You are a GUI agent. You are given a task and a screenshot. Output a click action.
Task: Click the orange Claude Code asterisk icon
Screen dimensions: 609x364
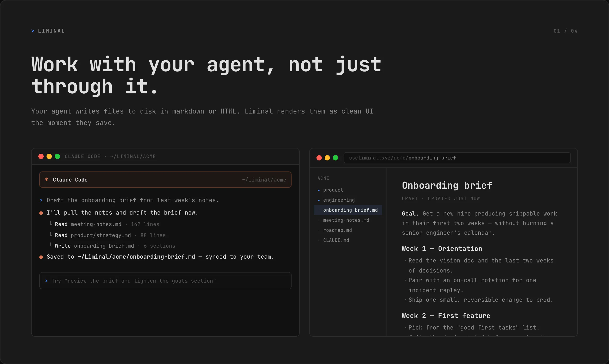(x=46, y=180)
